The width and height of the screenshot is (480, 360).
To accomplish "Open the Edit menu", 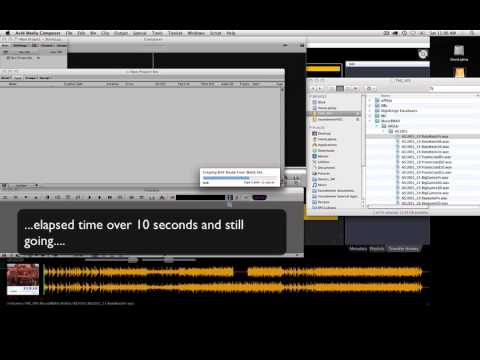I will (x=81, y=33).
